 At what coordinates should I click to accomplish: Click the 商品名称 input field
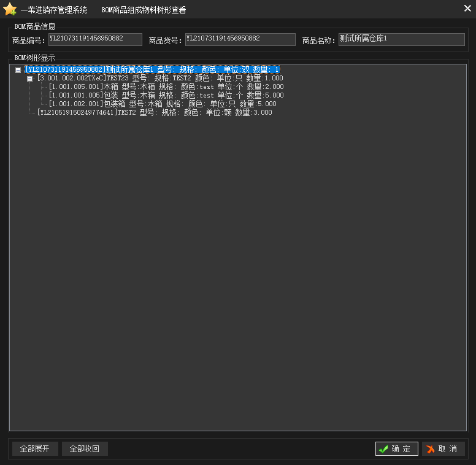pyautogui.click(x=402, y=39)
